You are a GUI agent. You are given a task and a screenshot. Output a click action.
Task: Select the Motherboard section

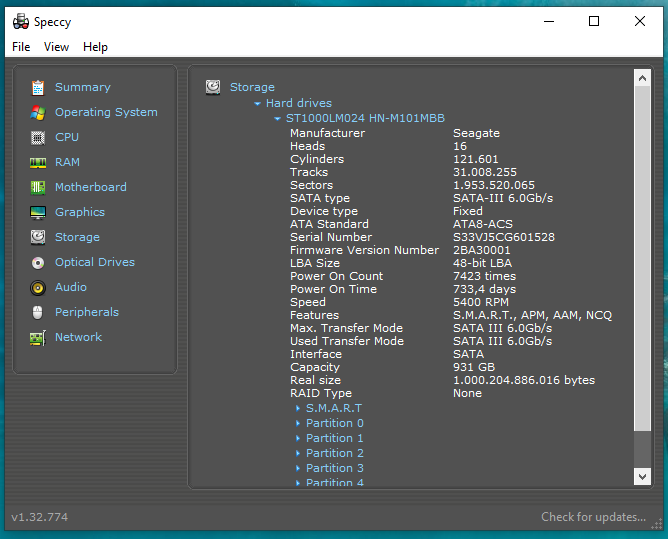coord(91,187)
